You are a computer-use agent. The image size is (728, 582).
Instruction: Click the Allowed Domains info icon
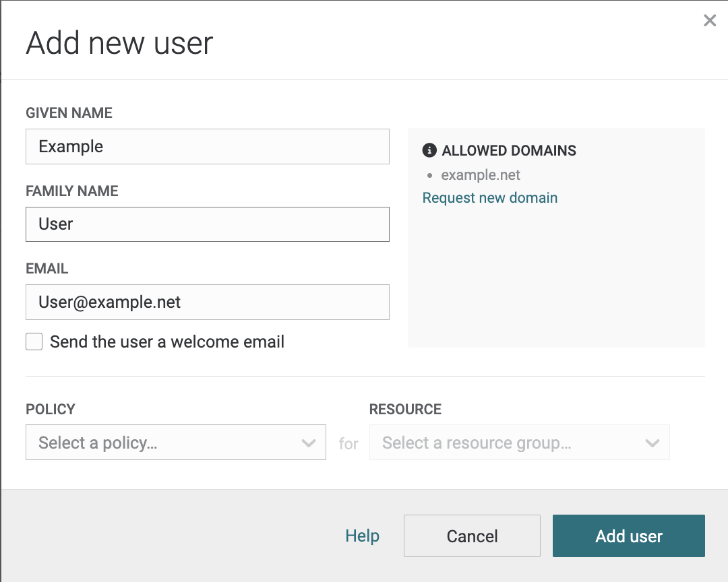429,150
